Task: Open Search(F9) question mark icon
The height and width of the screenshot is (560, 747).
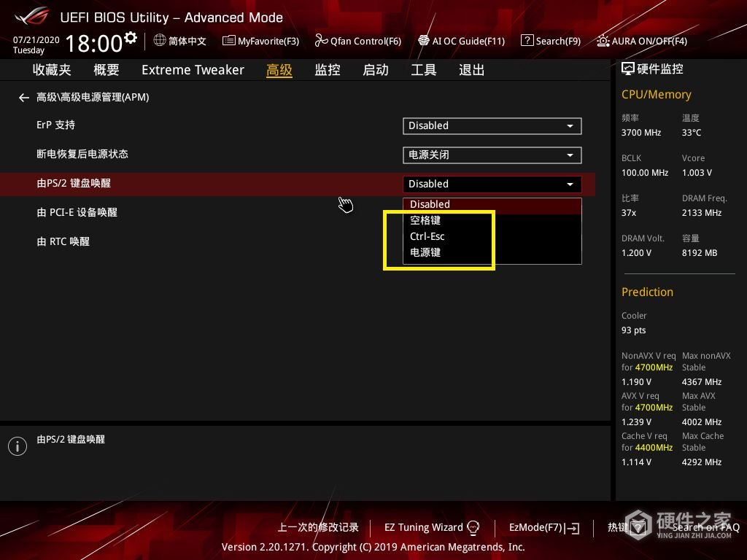Action: point(527,41)
